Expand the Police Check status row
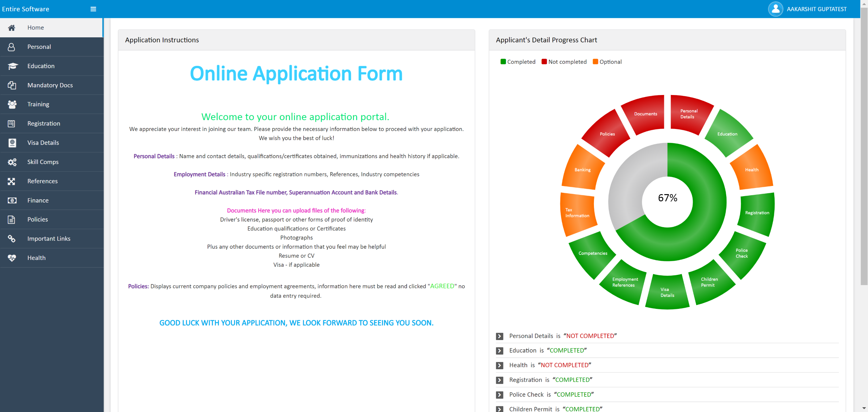This screenshot has height=412, width=868. [x=500, y=395]
